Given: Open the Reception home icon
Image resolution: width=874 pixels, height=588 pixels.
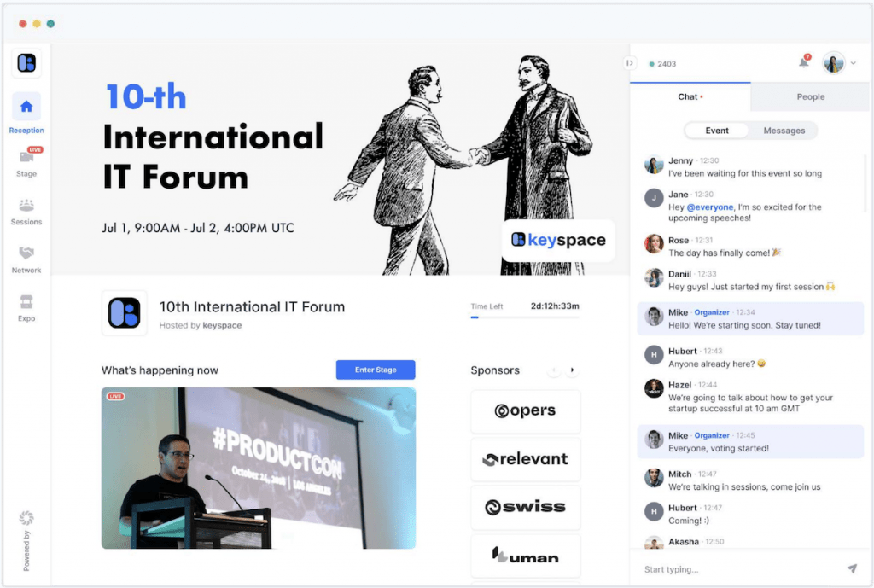Looking at the screenshot, I should click(26, 107).
